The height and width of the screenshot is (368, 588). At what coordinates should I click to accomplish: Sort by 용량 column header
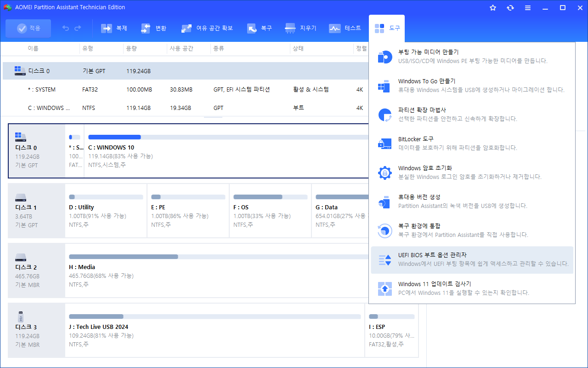tap(131, 48)
